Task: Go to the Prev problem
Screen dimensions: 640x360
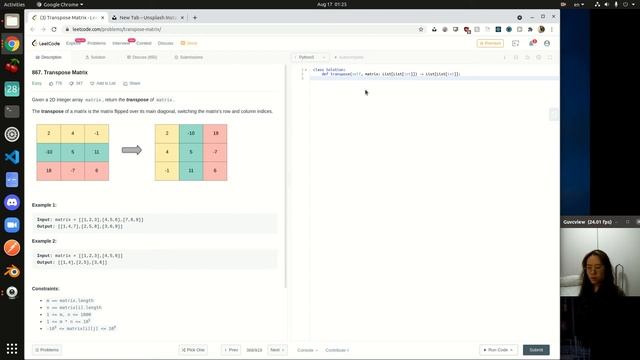Action: pyautogui.click(x=231, y=350)
